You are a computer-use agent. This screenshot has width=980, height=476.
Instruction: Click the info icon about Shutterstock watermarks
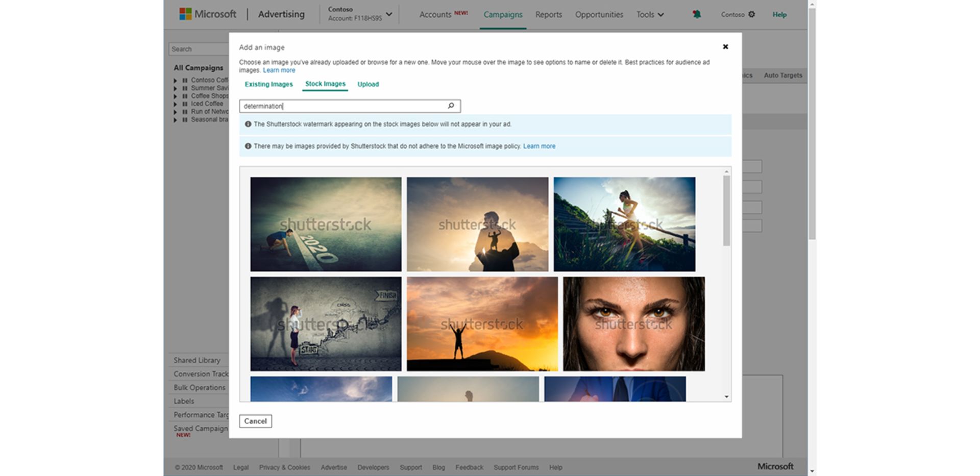249,124
